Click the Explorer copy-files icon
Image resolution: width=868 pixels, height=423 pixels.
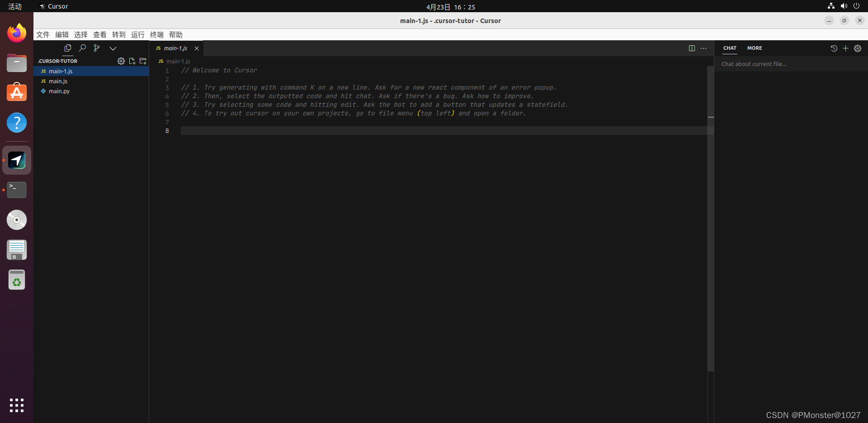[67, 48]
